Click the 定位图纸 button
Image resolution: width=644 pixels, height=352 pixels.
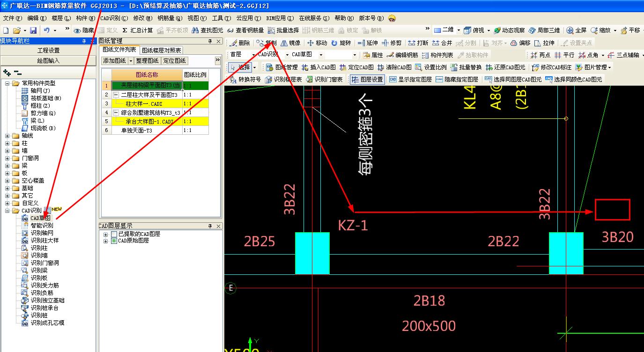175,61
